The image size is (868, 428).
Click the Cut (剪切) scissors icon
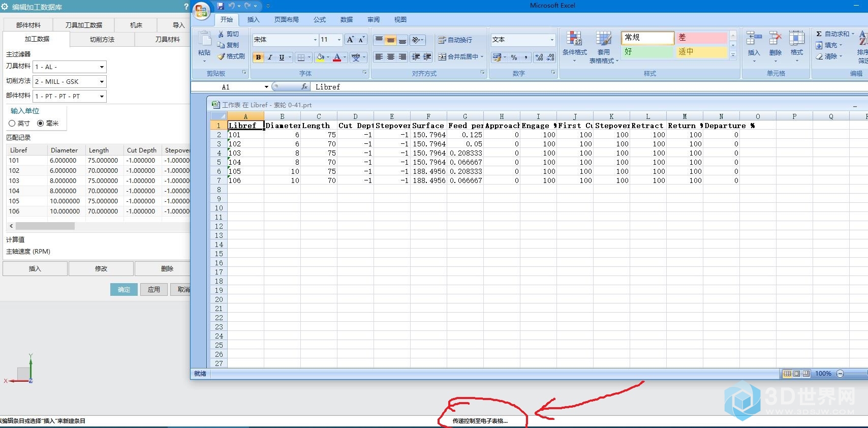pos(221,34)
